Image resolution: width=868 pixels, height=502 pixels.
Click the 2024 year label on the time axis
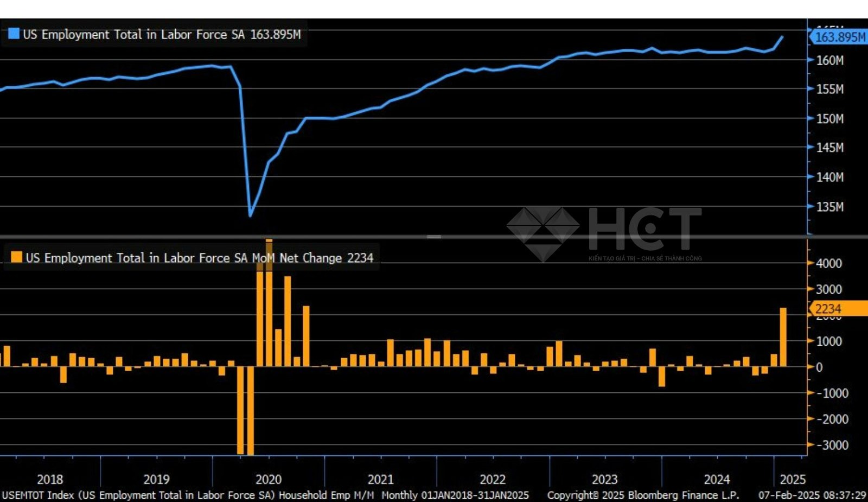click(x=717, y=480)
